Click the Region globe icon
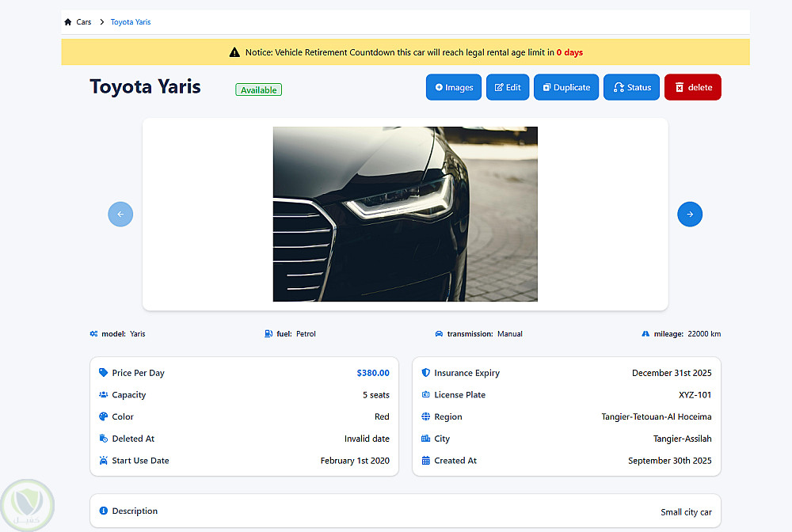The image size is (792, 532). pyautogui.click(x=426, y=416)
